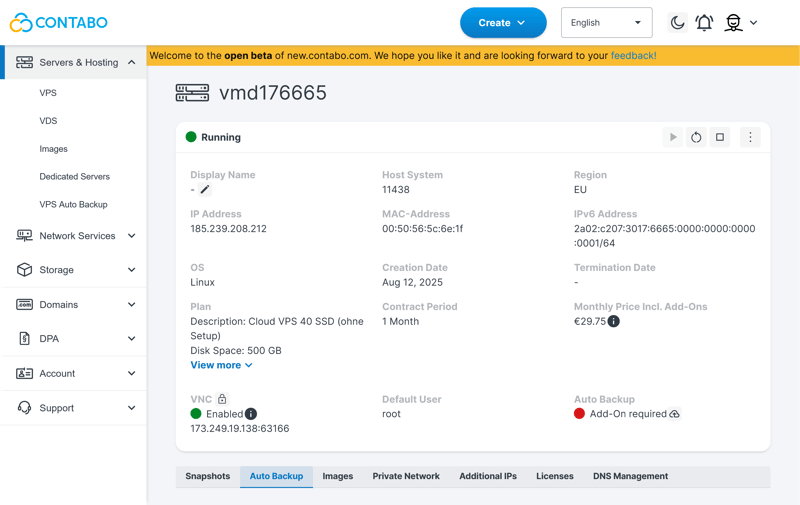The width and height of the screenshot is (800, 505).
Task: Switch to the Snapshots tab
Action: (208, 476)
